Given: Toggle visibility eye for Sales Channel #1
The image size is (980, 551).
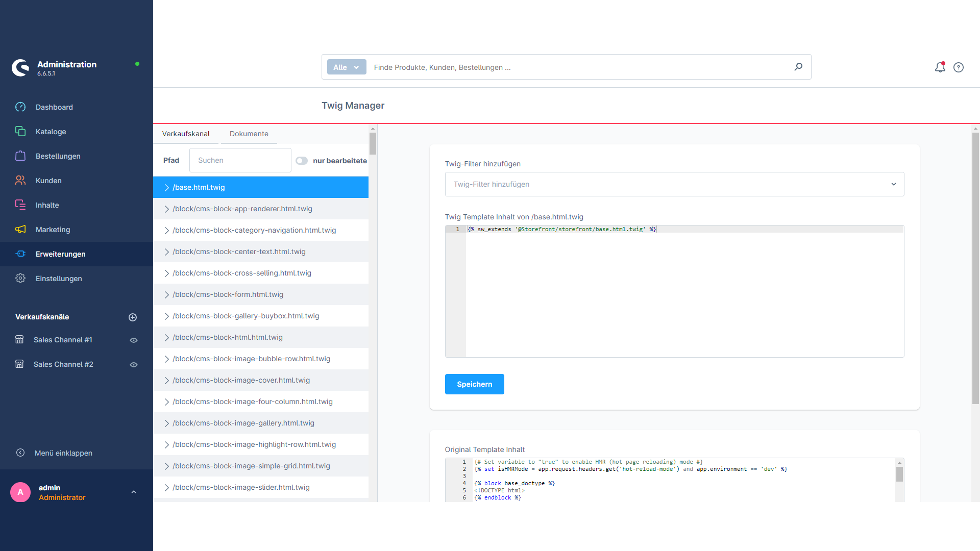Looking at the screenshot, I should coord(134,340).
